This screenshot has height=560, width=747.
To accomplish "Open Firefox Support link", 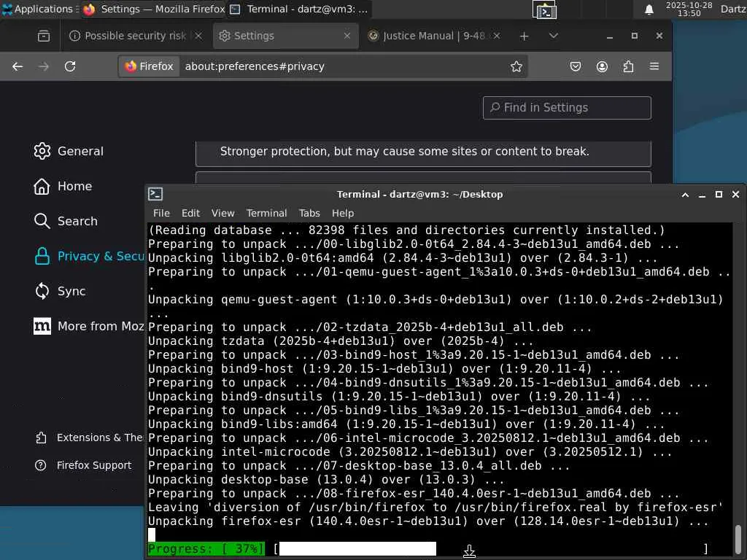I will pyautogui.click(x=83, y=465).
